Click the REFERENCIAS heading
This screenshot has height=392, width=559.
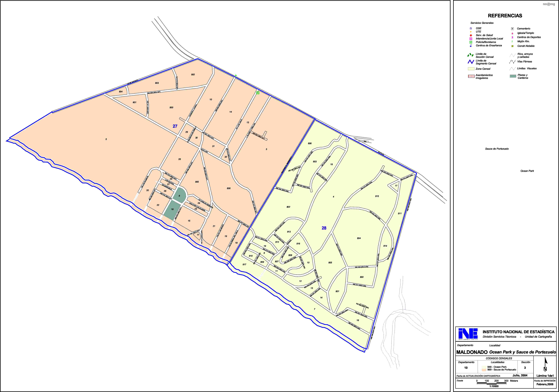click(x=505, y=16)
